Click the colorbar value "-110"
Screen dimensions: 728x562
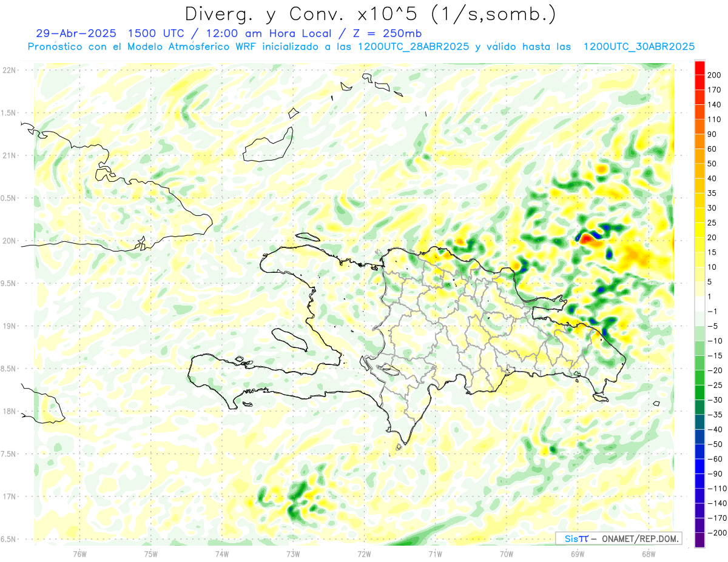(x=716, y=489)
